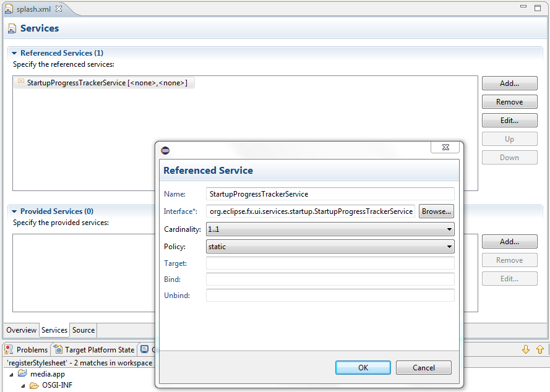Click the Name field in dialog
The width and height of the screenshot is (550, 392).
click(330, 194)
